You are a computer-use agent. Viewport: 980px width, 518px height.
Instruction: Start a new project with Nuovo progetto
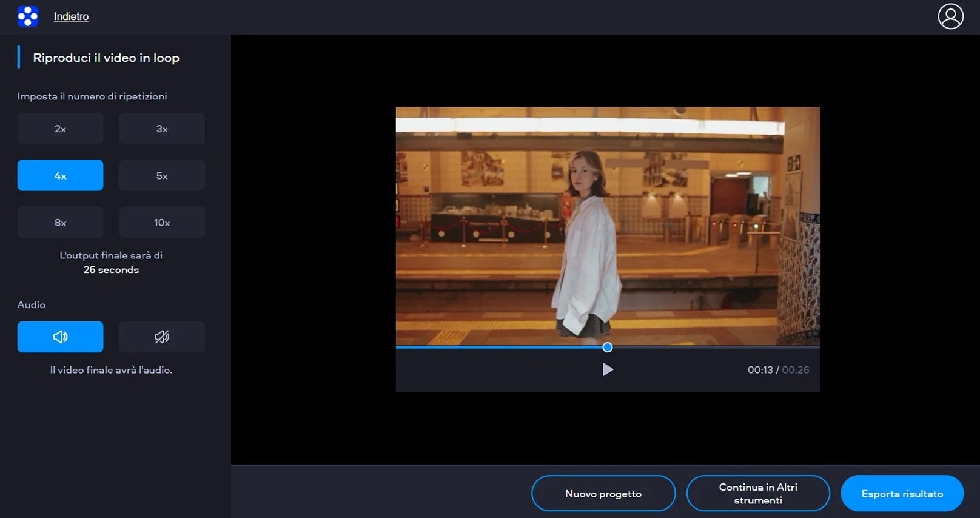(x=603, y=493)
